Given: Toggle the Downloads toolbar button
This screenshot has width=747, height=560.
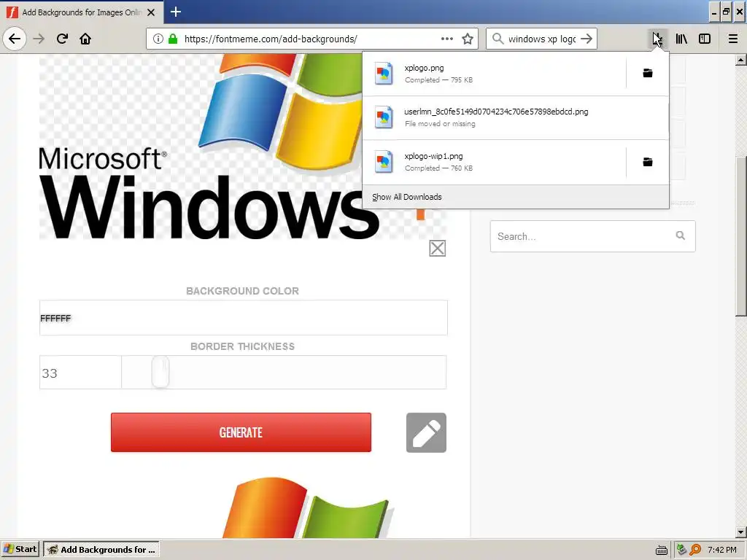Looking at the screenshot, I should pos(657,39).
